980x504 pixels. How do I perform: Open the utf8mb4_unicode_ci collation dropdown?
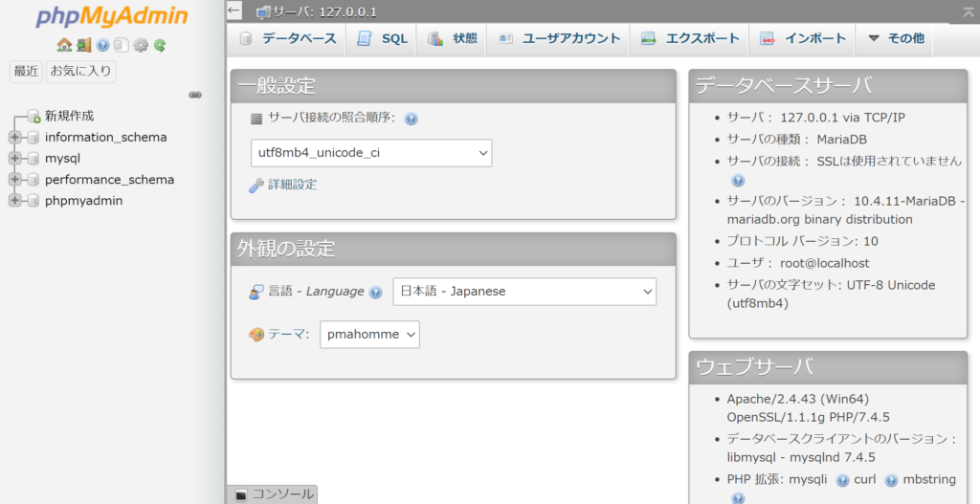click(371, 153)
